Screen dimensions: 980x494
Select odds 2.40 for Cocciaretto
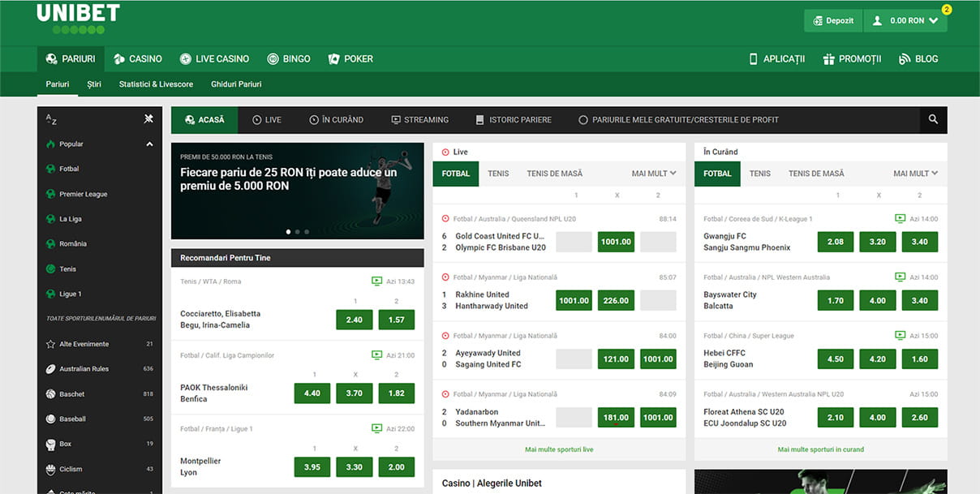tap(354, 320)
